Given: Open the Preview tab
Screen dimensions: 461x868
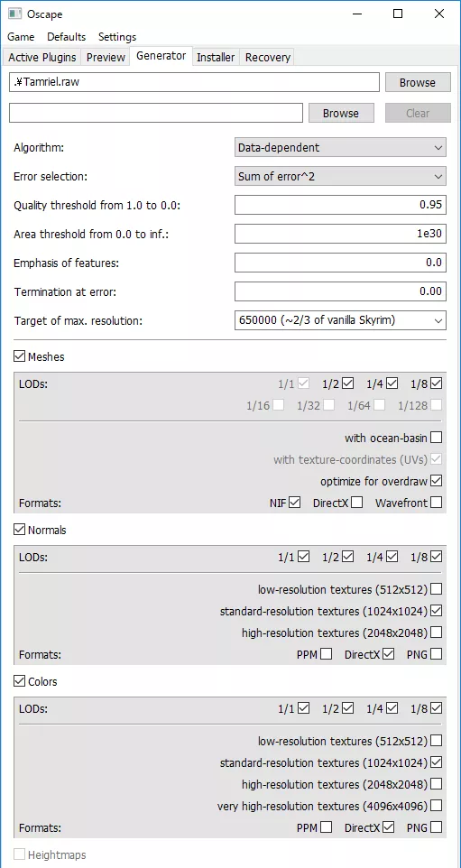Looking at the screenshot, I should pyautogui.click(x=106, y=58).
